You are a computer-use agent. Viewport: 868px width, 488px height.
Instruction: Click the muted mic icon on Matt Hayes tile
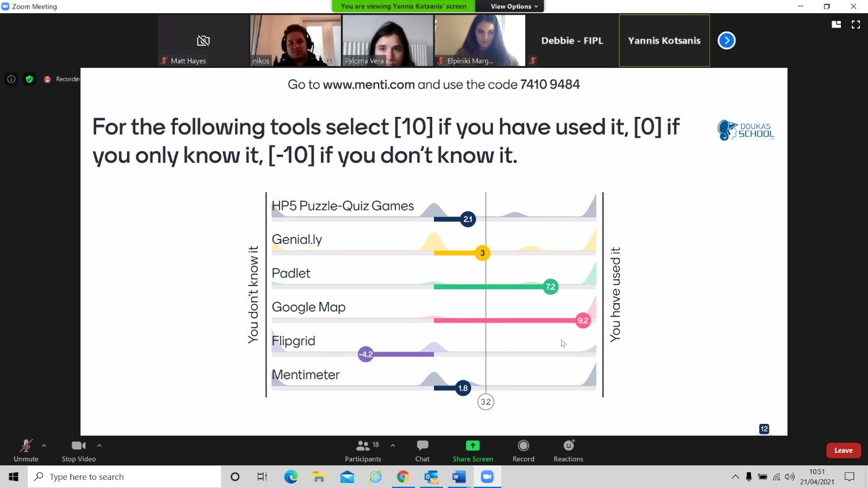(x=165, y=61)
